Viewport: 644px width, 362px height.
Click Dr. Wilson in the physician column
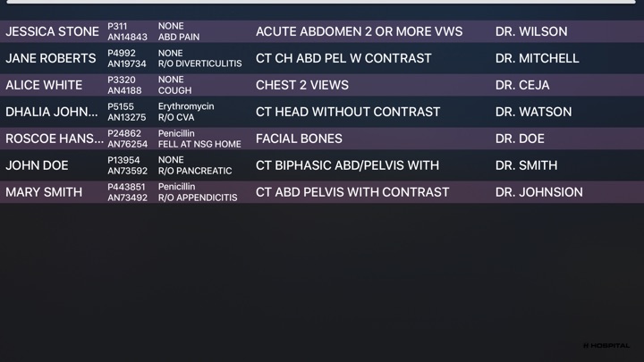click(x=531, y=31)
